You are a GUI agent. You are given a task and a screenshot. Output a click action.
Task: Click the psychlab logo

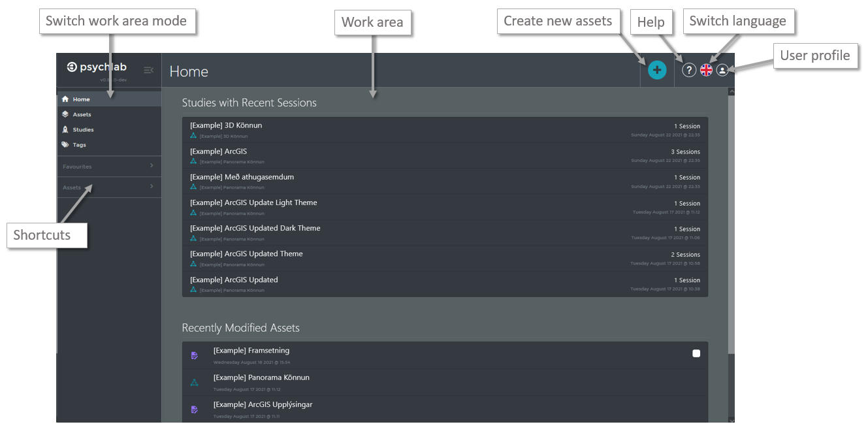[97, 67]
